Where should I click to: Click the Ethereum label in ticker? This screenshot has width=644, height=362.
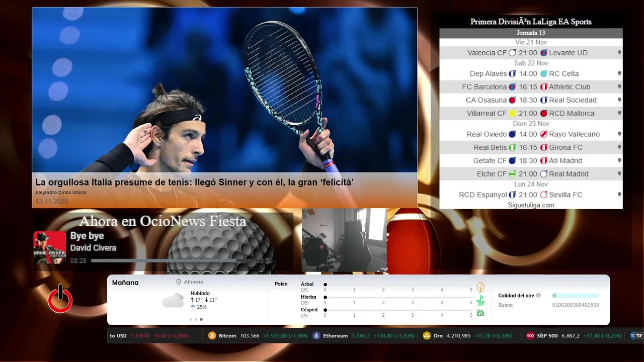click(x=335, y=336)
